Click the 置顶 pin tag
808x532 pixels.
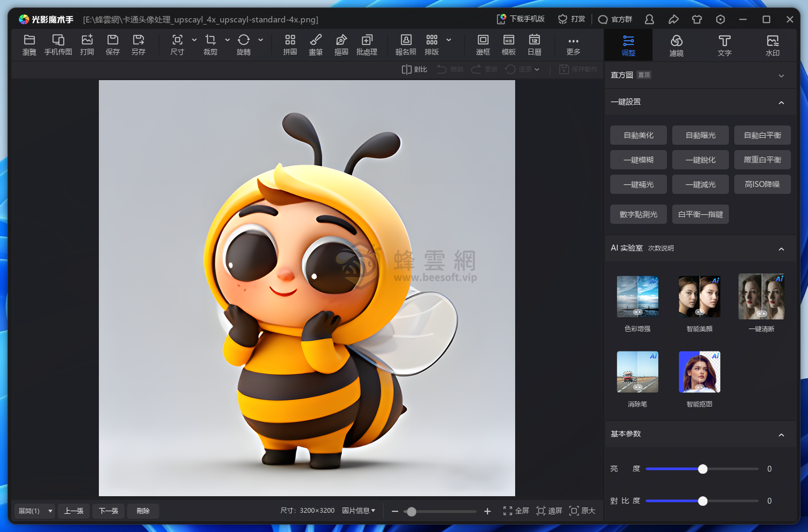[644, 75]
